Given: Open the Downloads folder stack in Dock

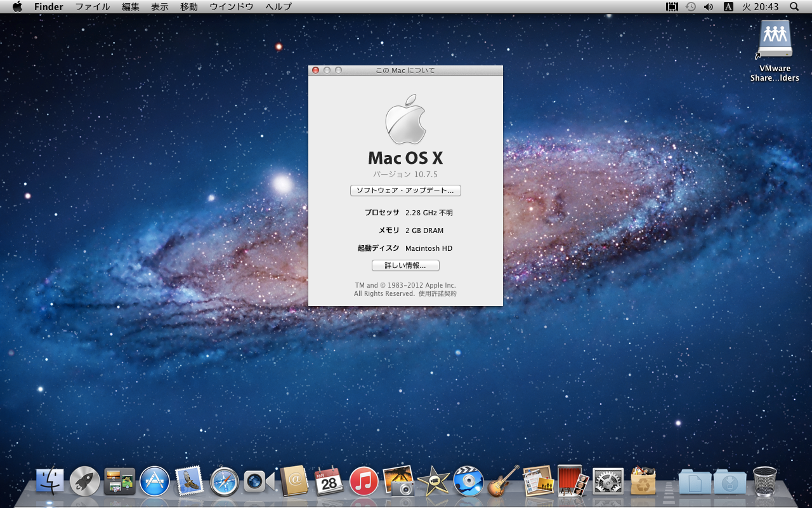Looking at the screenshot, I should (730, 482).
